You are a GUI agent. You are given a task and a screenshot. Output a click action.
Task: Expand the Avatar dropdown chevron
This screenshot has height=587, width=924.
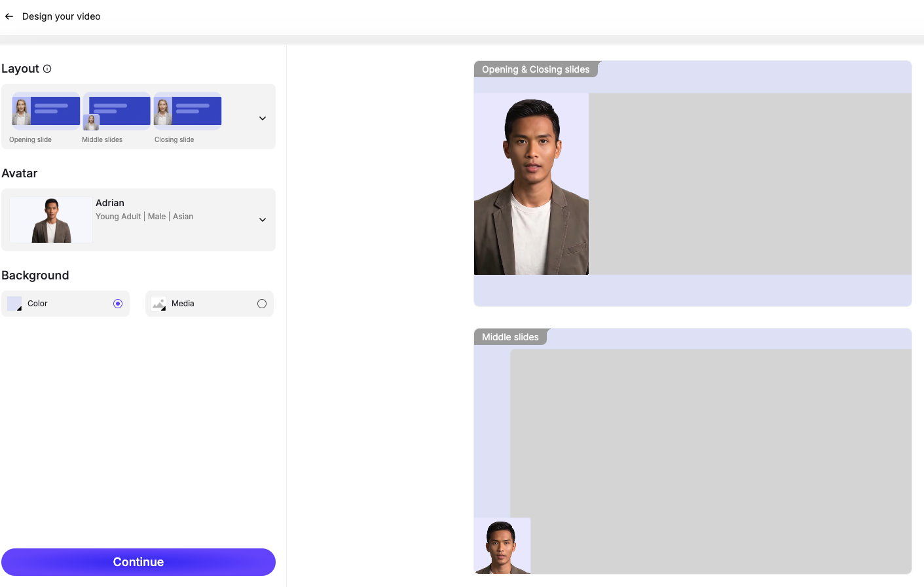tap(263, 220)
